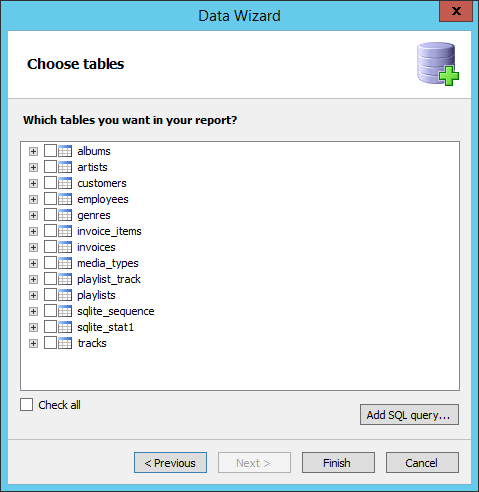
Task: Click the genres table icon
Action: coord(65,215)
